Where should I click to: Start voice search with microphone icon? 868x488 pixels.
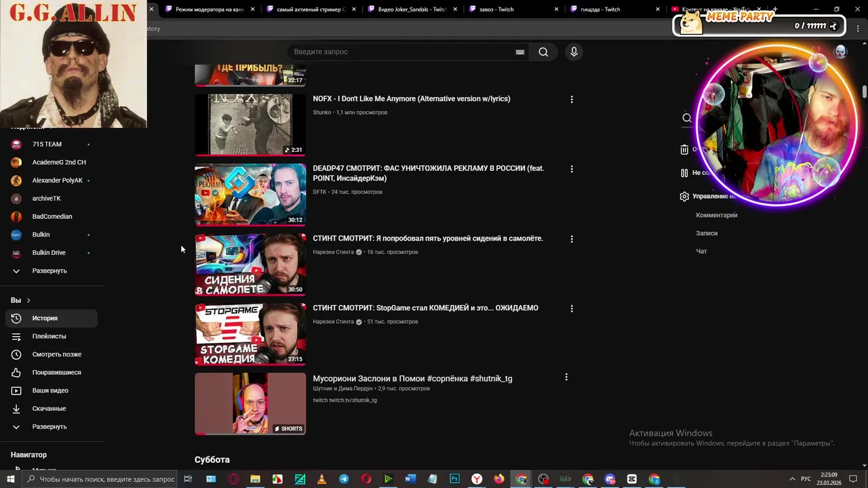574,52
